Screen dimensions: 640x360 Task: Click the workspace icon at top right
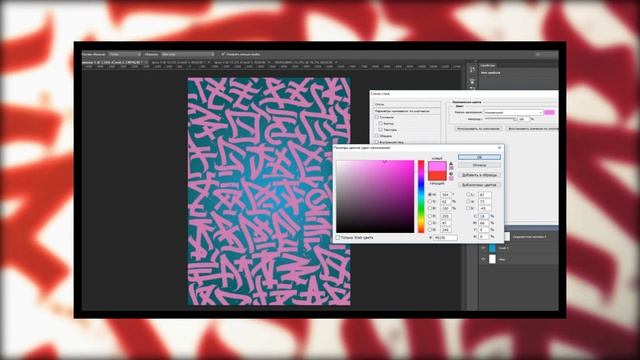[538, 54]
